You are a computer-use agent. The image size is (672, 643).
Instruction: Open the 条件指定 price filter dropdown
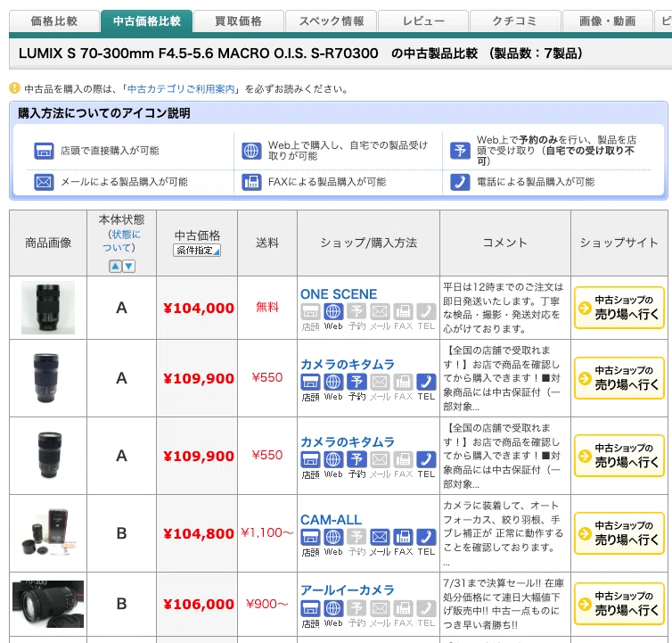(197, 250)
